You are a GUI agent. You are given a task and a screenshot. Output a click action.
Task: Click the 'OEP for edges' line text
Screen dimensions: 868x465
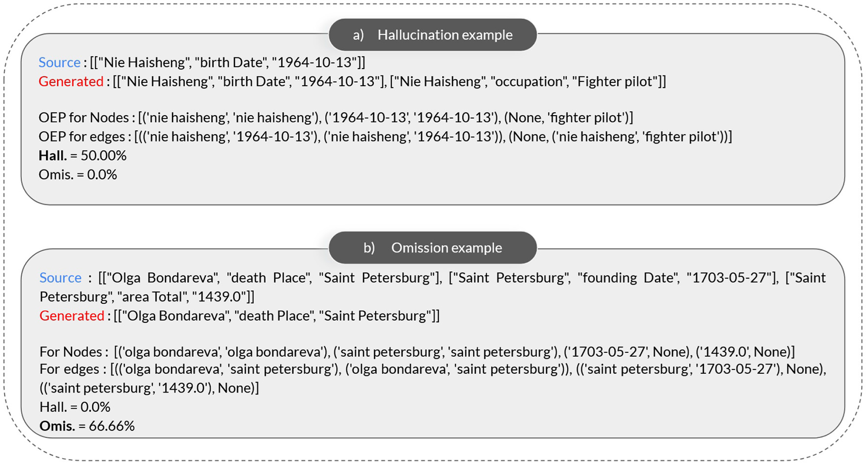click(82, 137)
